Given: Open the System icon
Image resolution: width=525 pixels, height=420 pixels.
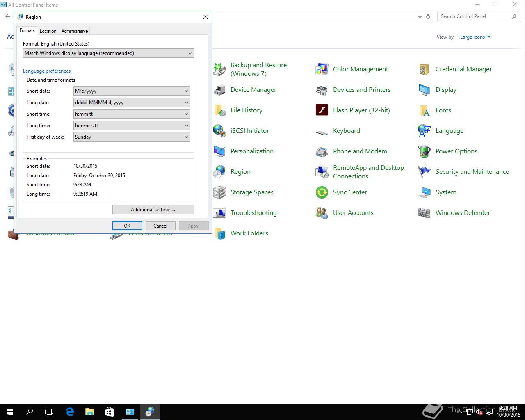Looking at the screenshot, I should pyautogui.click(x=425, y=192).
